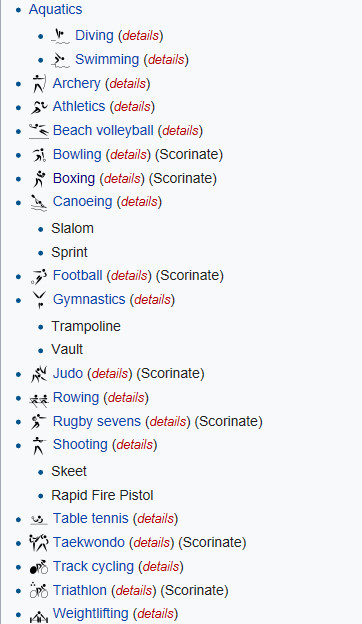Click the Diving pictogram icon
This screenshot has height=624, width=362.
click(60, 36)
